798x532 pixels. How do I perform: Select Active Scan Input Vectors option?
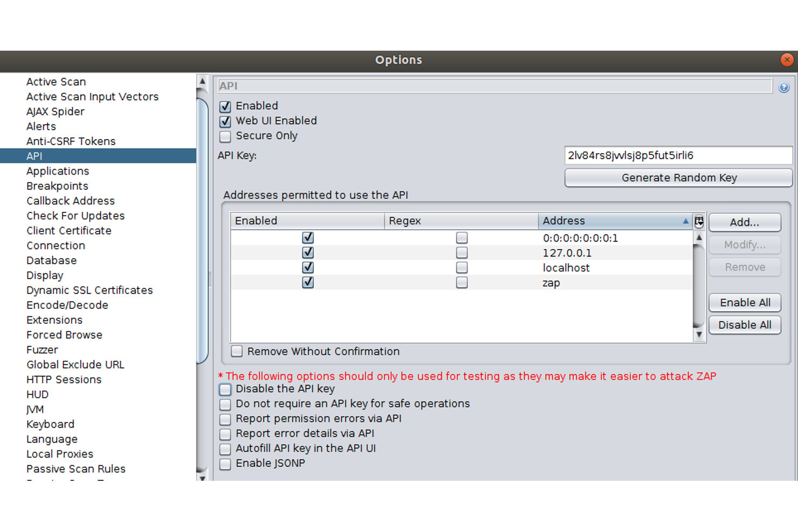(x=92, y=97)
